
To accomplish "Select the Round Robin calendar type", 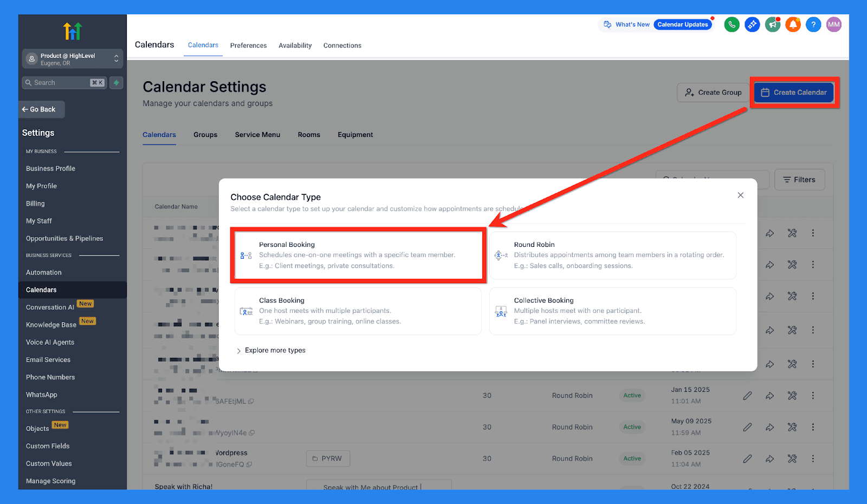I will point(613,255).
